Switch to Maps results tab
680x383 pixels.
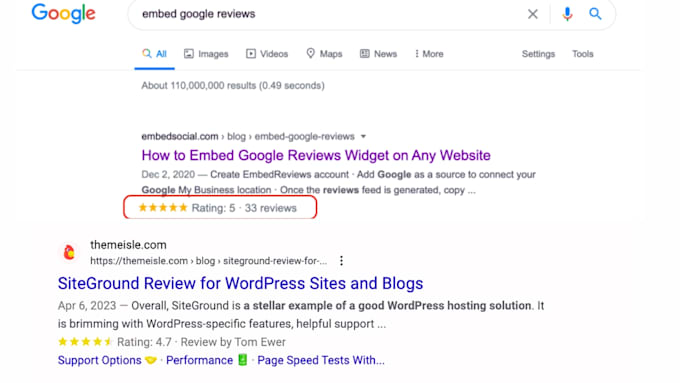(324, 54)
